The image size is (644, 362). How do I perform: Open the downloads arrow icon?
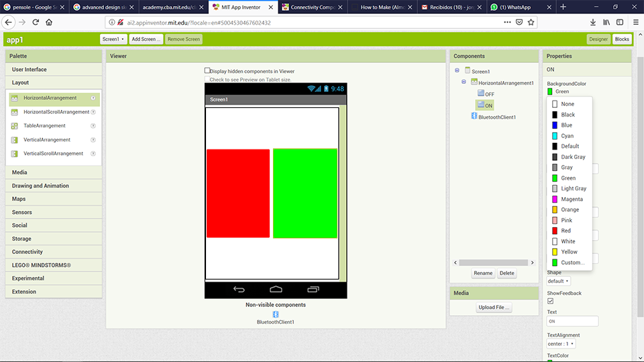click(592, 22)
